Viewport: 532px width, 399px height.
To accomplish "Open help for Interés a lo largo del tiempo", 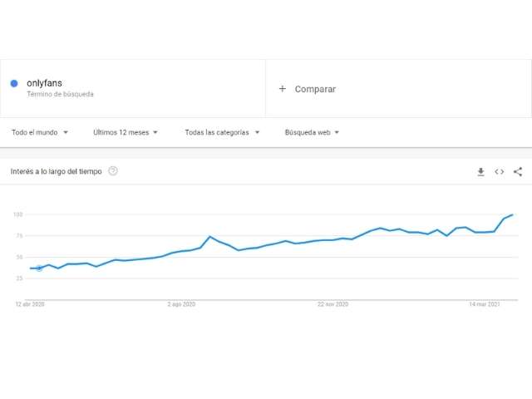I will click(x=113, y=171).
